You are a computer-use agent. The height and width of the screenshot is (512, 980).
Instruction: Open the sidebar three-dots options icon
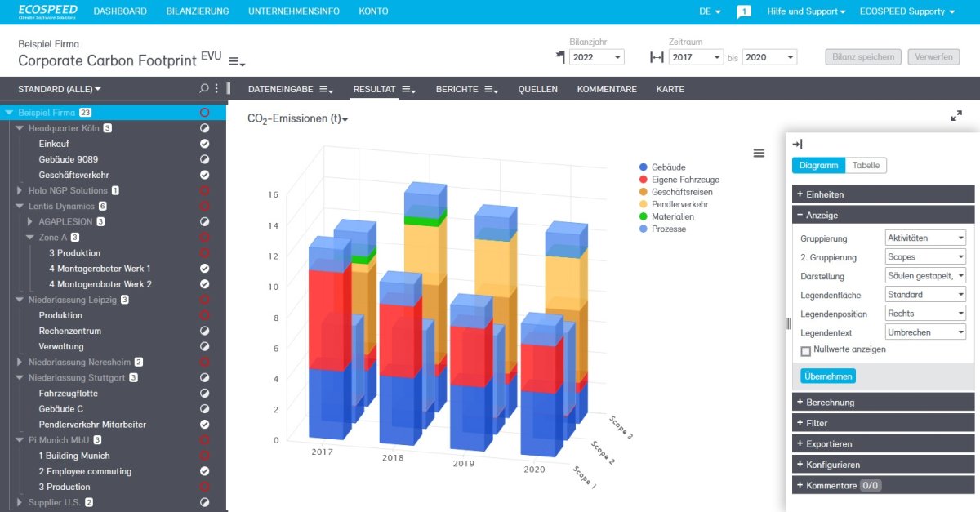216,88
